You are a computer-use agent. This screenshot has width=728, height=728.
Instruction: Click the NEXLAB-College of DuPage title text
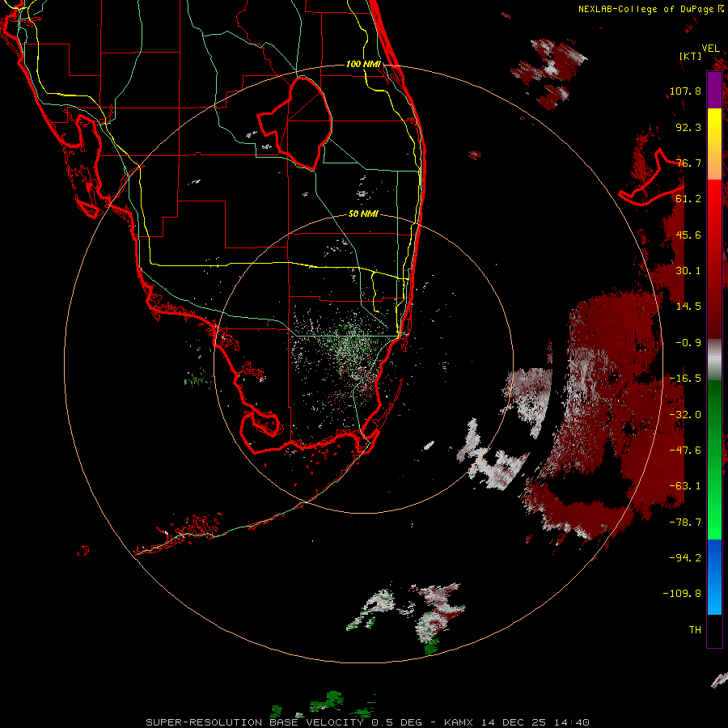click(x=651, y=9)
